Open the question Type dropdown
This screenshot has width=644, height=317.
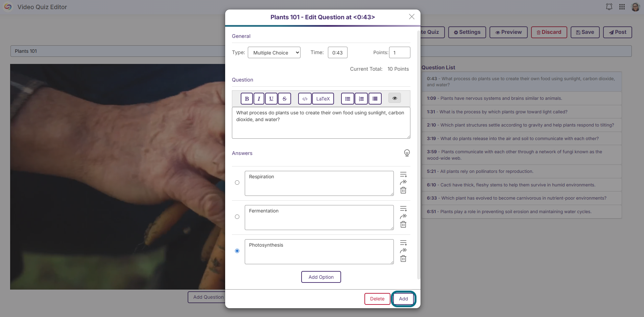[x=274, y=52]
